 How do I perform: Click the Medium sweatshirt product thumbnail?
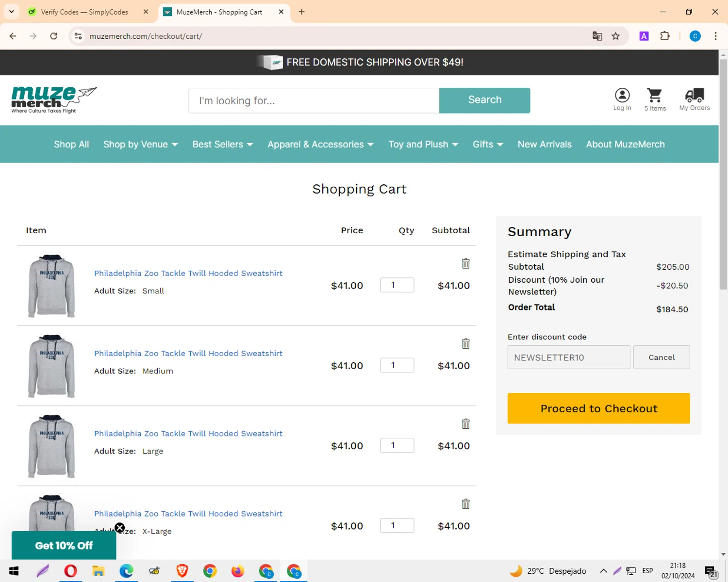click(51, 366)
